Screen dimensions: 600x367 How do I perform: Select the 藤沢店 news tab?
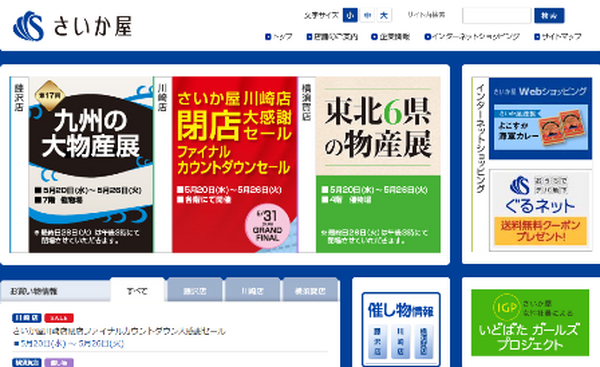coord(195,291)
